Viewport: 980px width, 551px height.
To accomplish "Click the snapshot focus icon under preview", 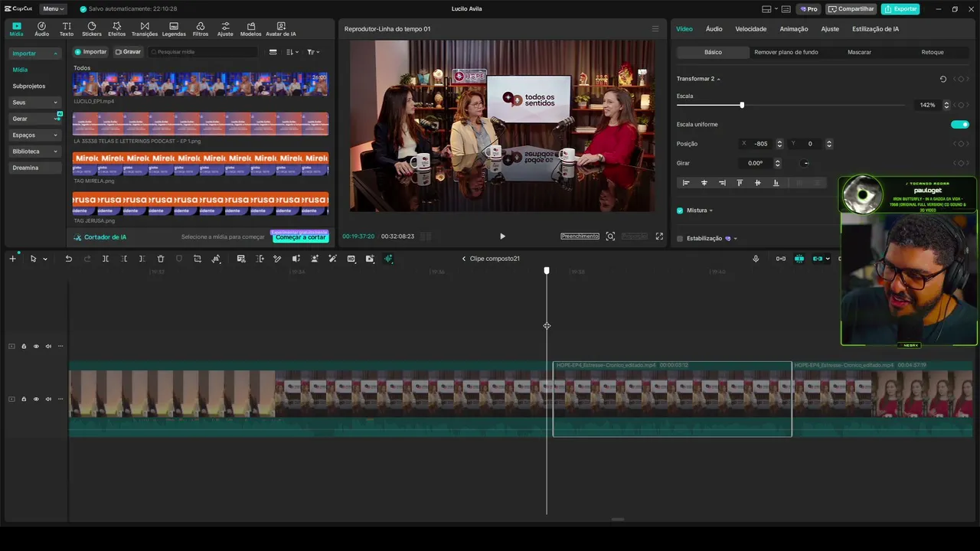I will [x=610, y=236].
